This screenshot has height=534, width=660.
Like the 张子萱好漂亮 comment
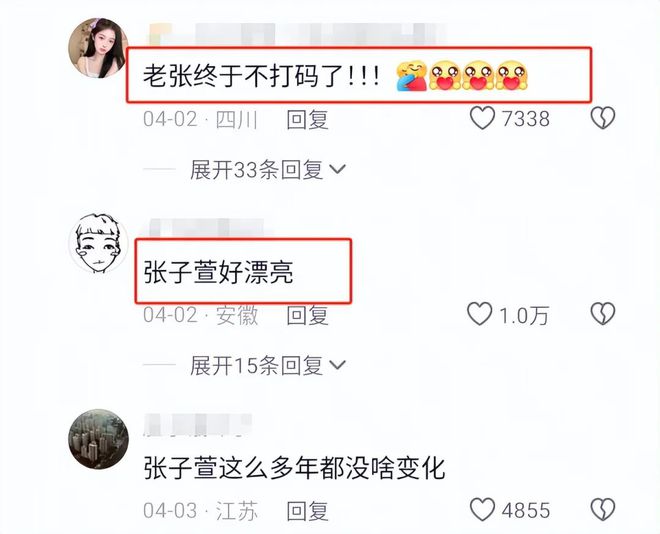(480, 314)
